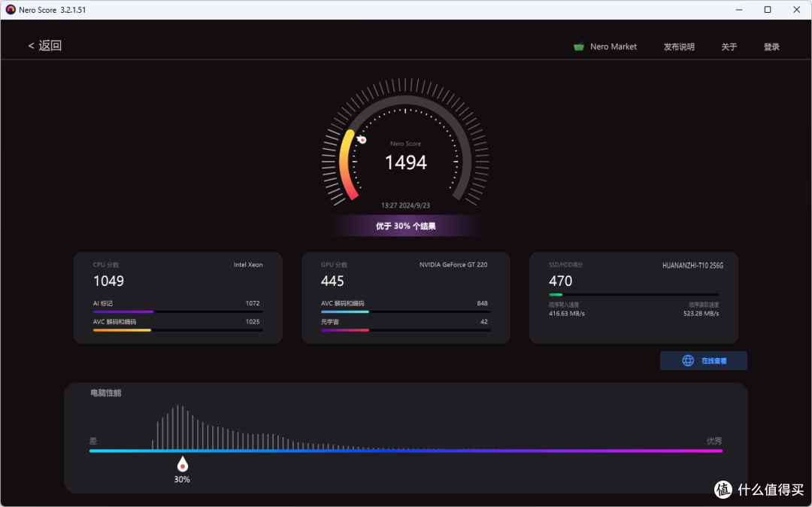
Task: Click the 30% droplet marker on performance chart
Action: [x=182, y=463]
